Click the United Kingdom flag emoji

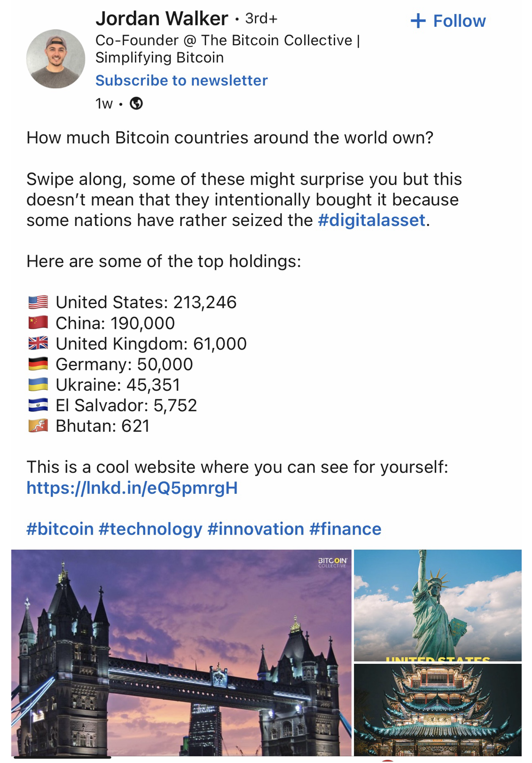(x=38, y=343)
